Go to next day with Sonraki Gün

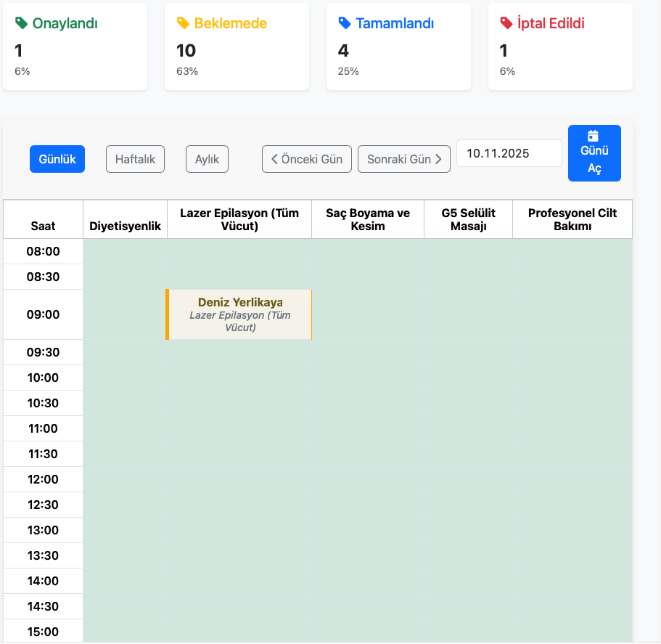[x=404, y=159]
